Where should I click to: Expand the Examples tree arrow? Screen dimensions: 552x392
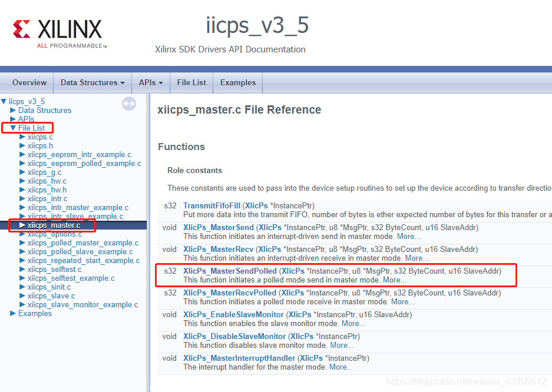13,313
